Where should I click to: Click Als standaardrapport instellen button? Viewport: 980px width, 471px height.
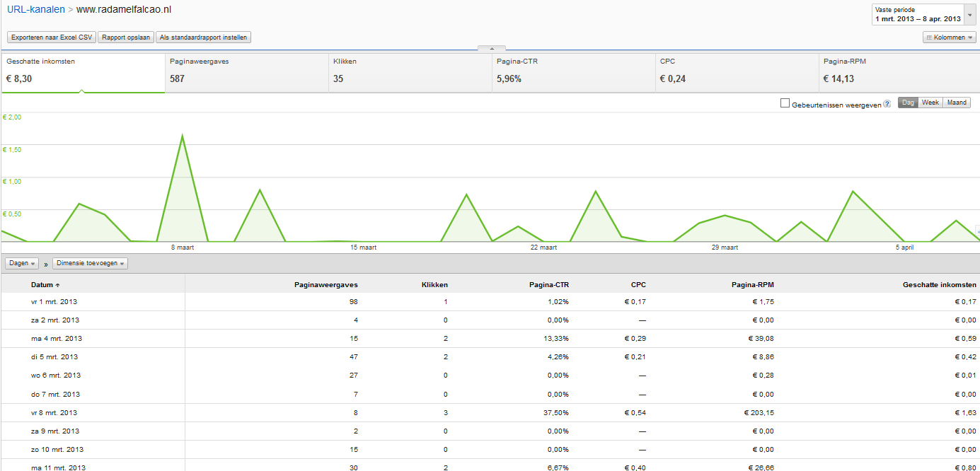204,37
